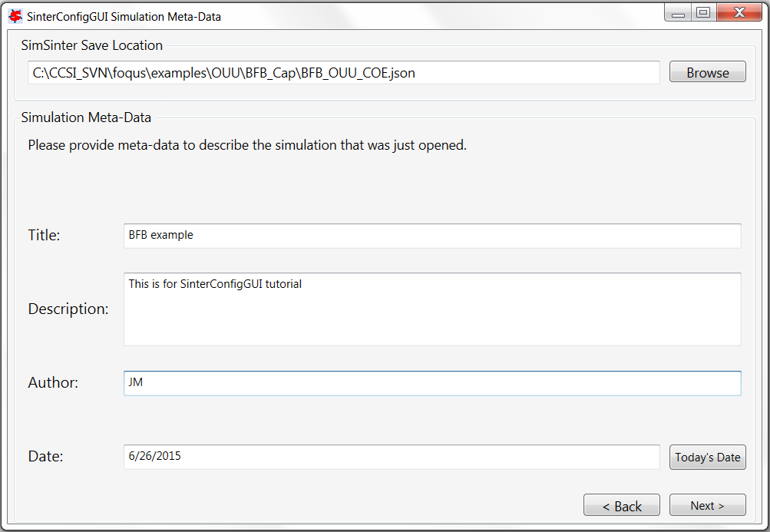Viewport: 770px width, 532px height.
Task: Click the Date field showing 6/26/2015
Action: click(x=391, y=457)
